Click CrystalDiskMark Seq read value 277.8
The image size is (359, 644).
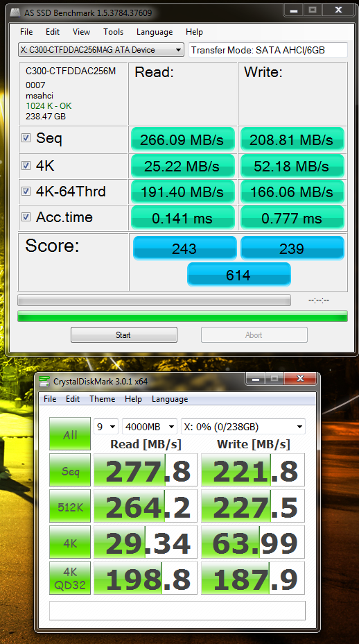[146, 471]
